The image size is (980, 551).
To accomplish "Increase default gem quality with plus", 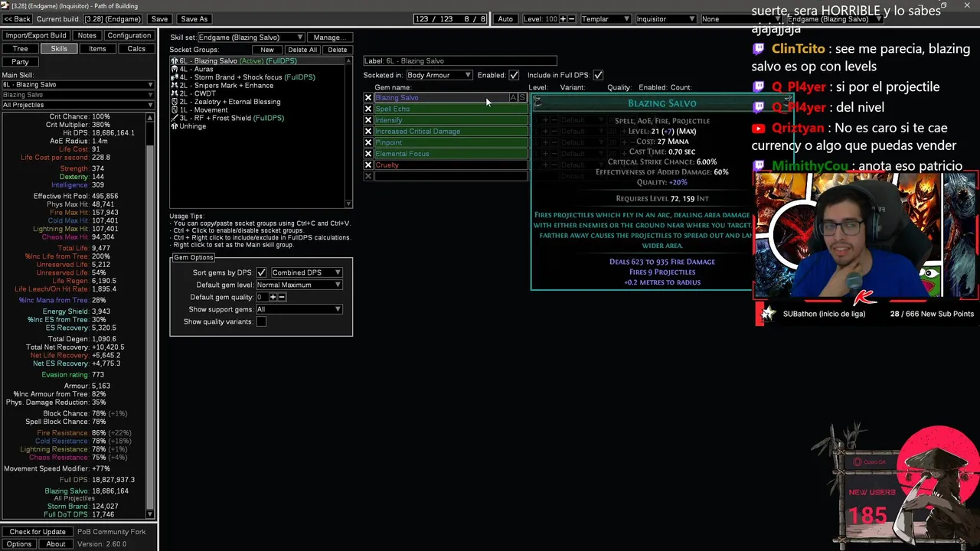I will (273, 297).
